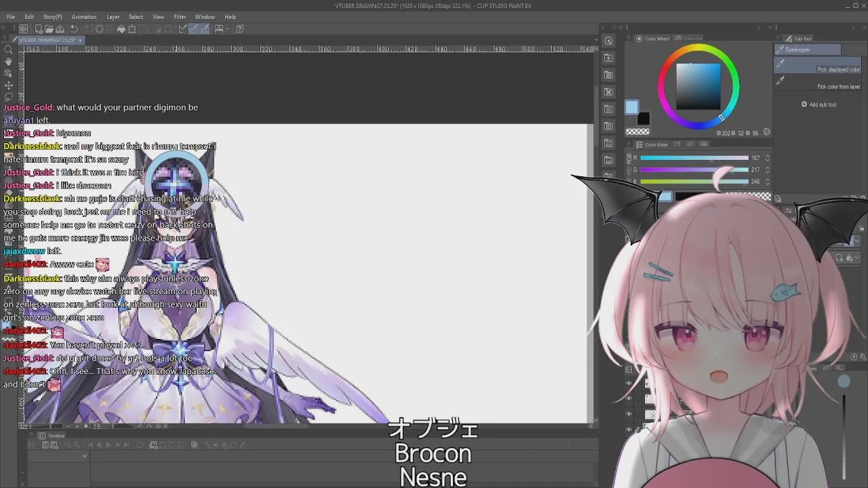Image resolution: width=868 pixels, height=488 pixels.
Task: Select the Zoom magnifier tool
Action: [x=9, y=49]
